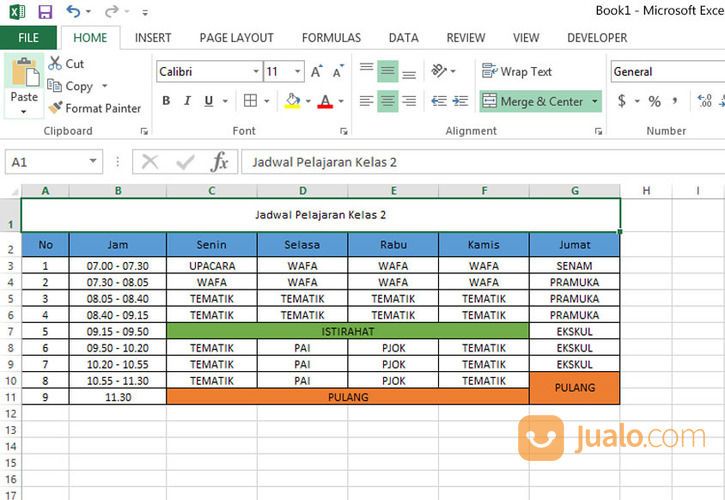Toggle Bold formatting
725x500 pixels.
click(166, 101)
